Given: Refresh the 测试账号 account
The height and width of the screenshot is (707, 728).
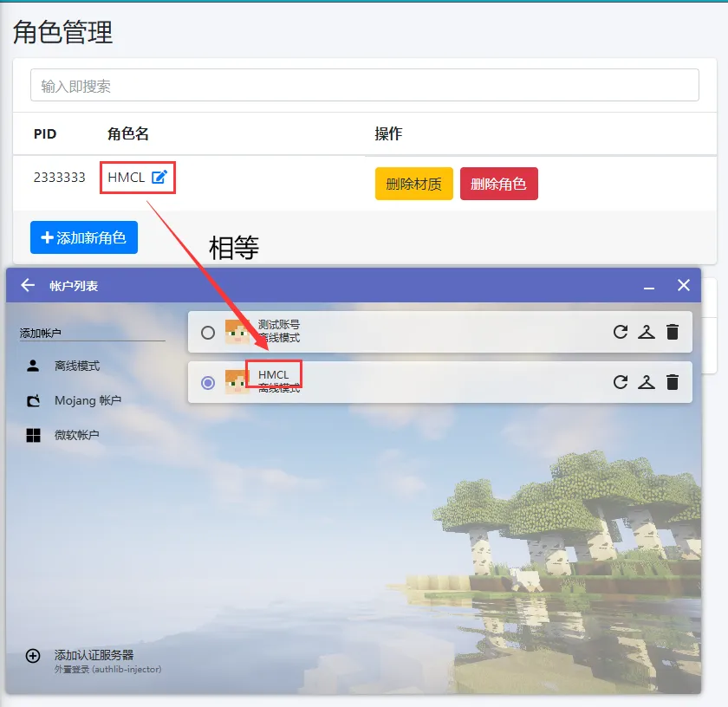Looking at the screenshot, I should tap(621, 332).
